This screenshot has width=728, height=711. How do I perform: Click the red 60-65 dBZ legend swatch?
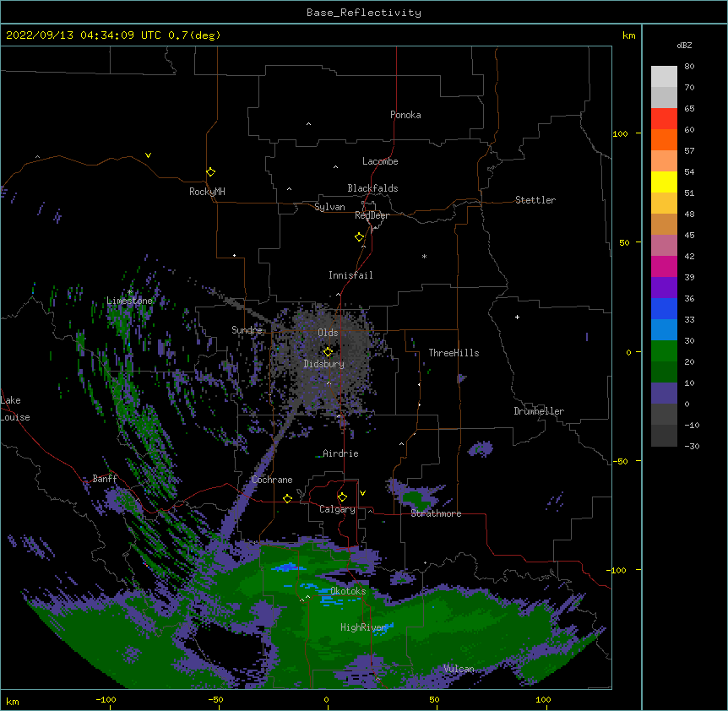pos(664,119)
